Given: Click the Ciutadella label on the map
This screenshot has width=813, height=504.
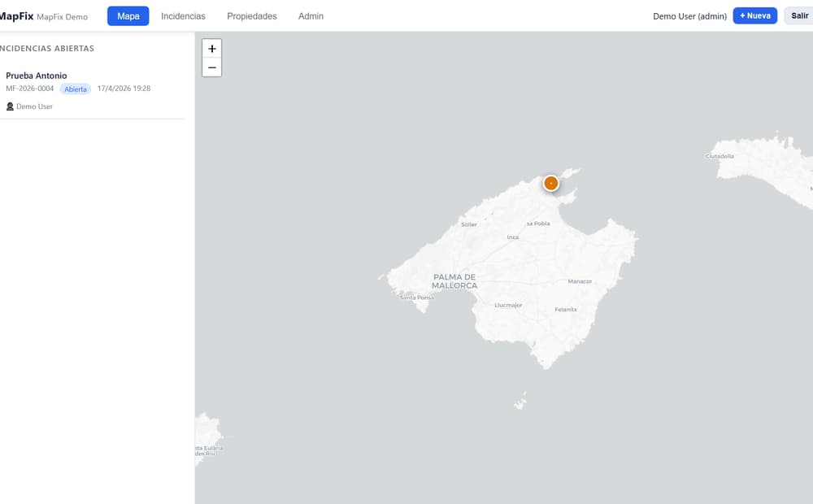Looking at the screenshot, I should pos(720,156).
